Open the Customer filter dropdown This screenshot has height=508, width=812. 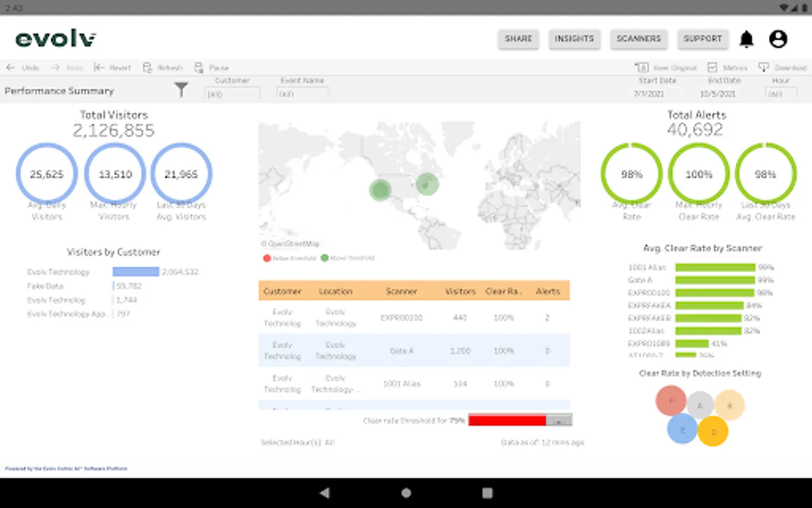point(232,94)
